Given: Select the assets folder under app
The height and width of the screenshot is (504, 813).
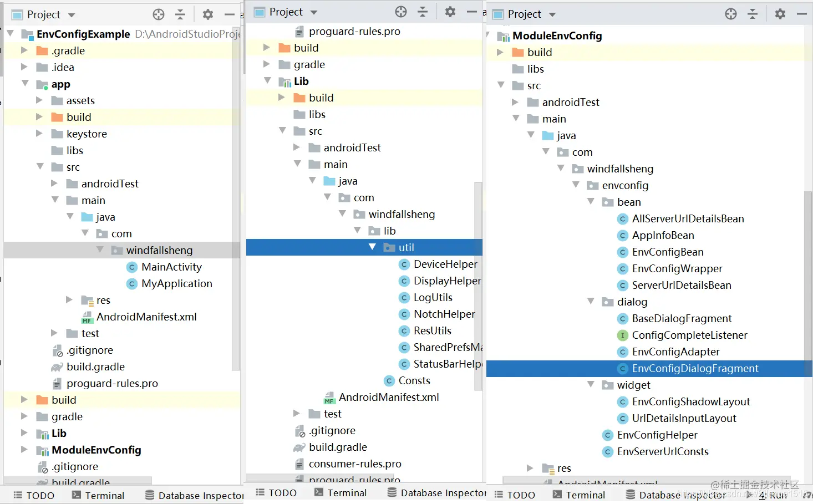Looking at the screenshot, I should [80, 101].
